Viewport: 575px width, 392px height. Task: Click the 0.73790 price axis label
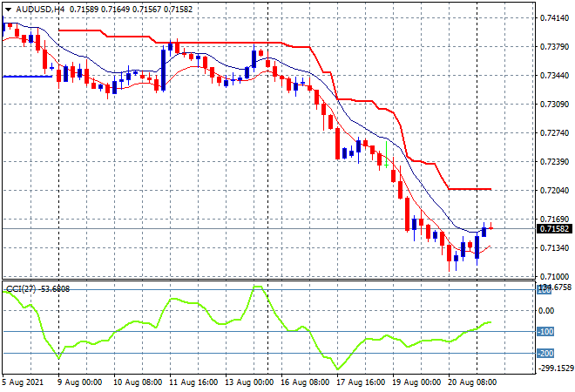[554, 46]
